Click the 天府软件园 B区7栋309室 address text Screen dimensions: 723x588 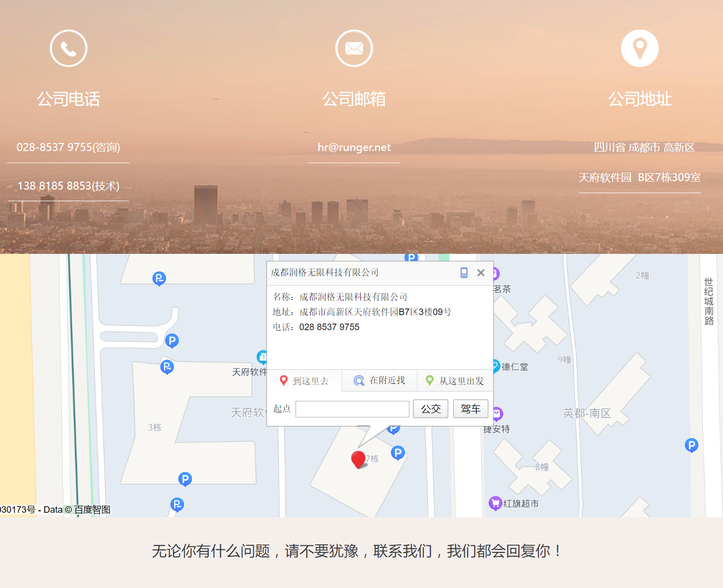[640, 178]
